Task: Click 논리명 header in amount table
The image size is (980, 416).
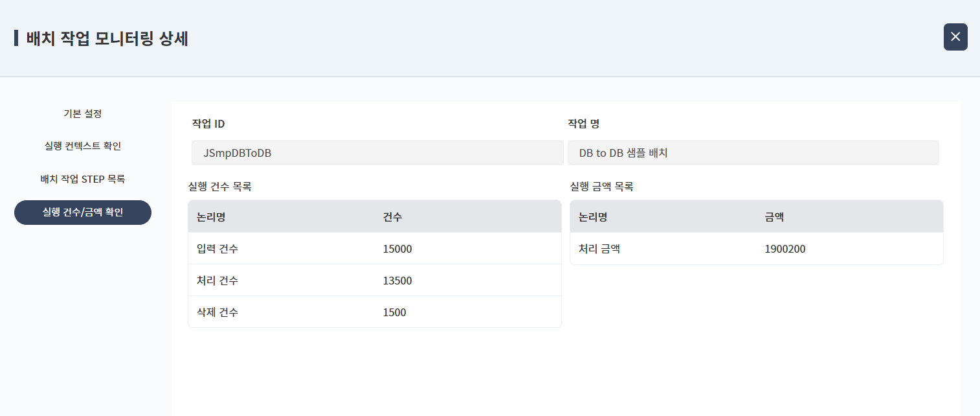Action: coord(593,217)
